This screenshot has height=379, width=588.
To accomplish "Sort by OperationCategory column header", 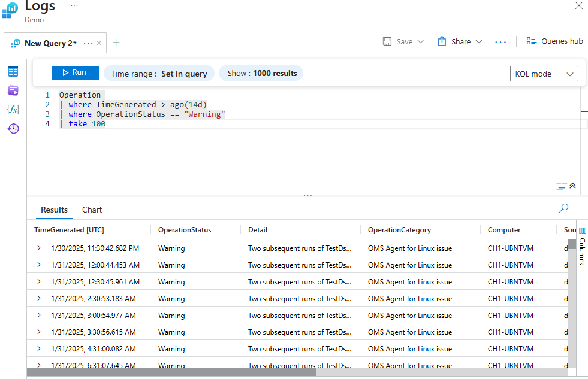I will (399, 229).
